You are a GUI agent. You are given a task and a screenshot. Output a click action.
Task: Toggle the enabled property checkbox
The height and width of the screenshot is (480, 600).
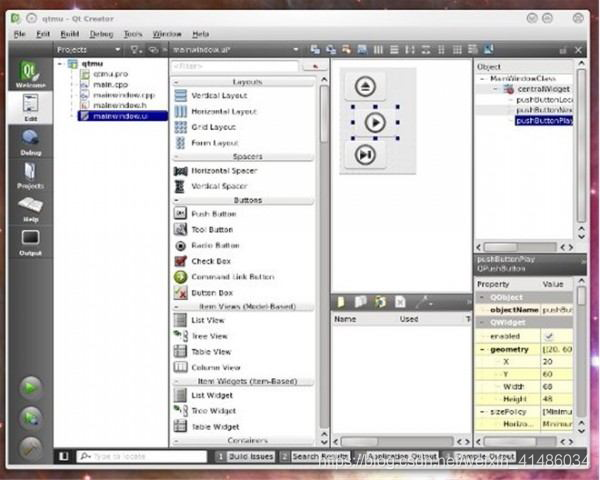(549, 336)
